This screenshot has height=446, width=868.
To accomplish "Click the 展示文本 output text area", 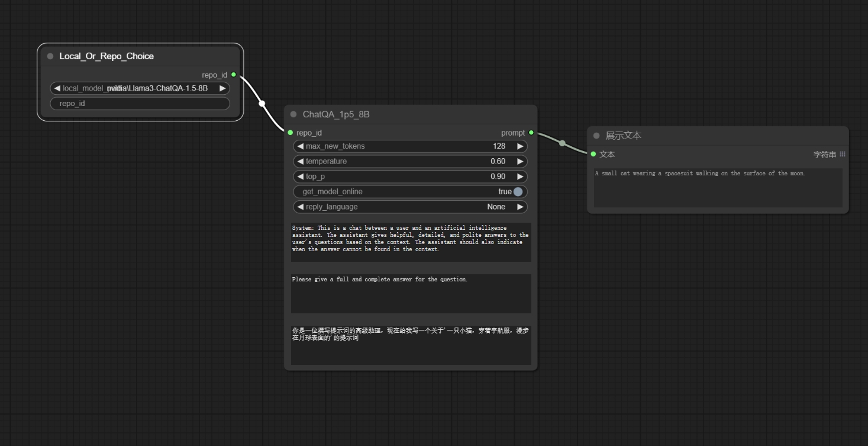I will [718, 188].
